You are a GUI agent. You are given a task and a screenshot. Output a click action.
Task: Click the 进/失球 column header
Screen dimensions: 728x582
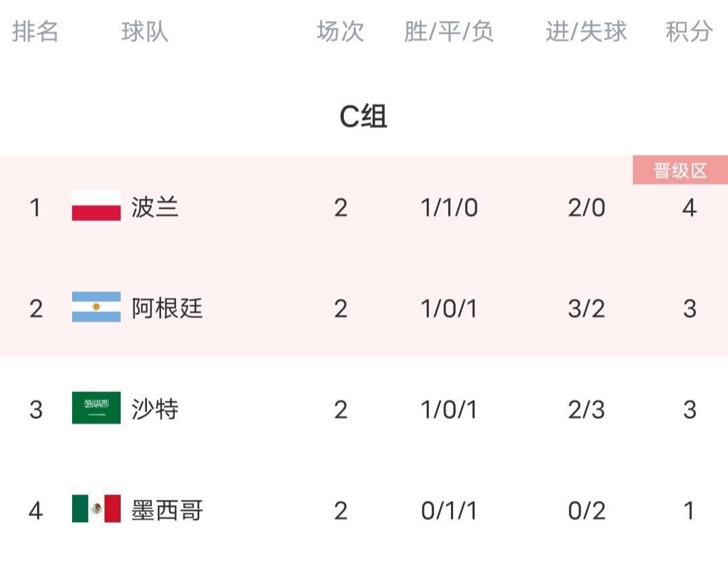[x=586, y=32]
